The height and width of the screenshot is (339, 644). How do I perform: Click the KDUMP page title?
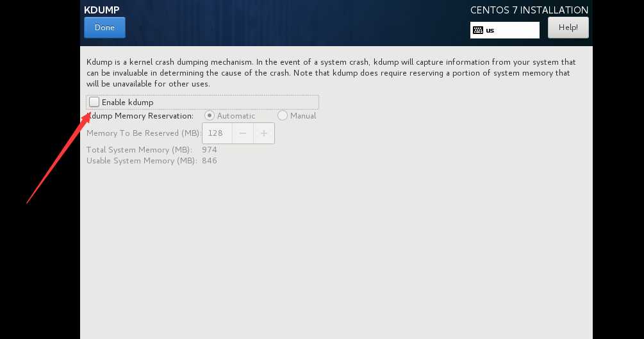(101, 10)
